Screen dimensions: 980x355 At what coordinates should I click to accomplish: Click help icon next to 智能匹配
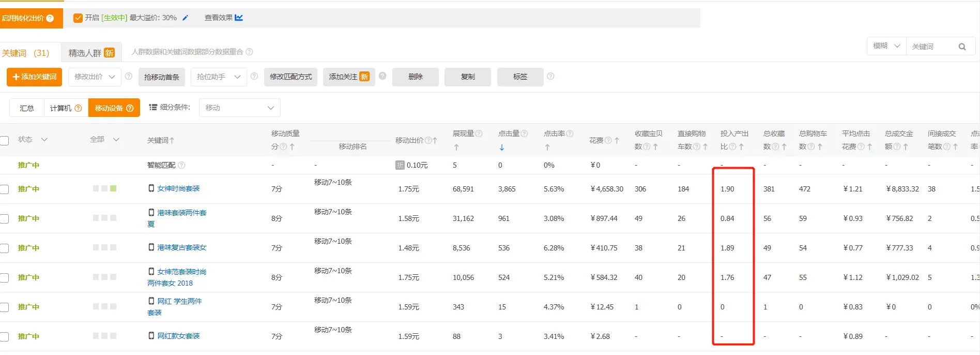(x=181, y=165)
